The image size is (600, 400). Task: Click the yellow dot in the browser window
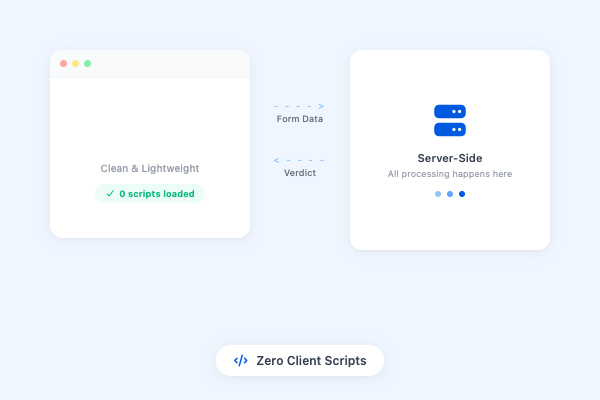pyautogui.click(x=76, y=63)
